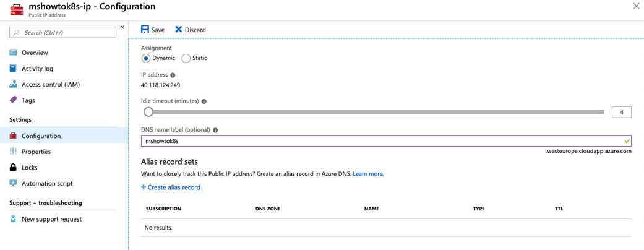The image size is (644, 250).
Task: Click the green validation checkmark icon
Action: 626,141
